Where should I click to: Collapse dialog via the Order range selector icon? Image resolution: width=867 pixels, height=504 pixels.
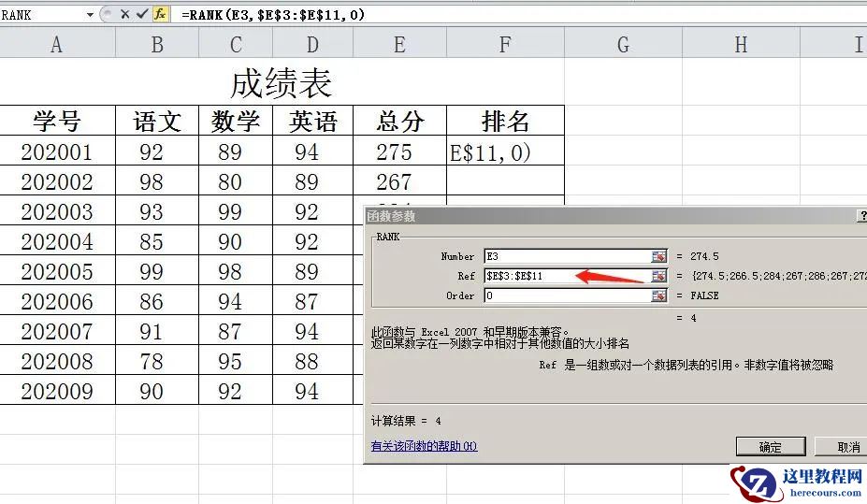click(x=658, y=295)
